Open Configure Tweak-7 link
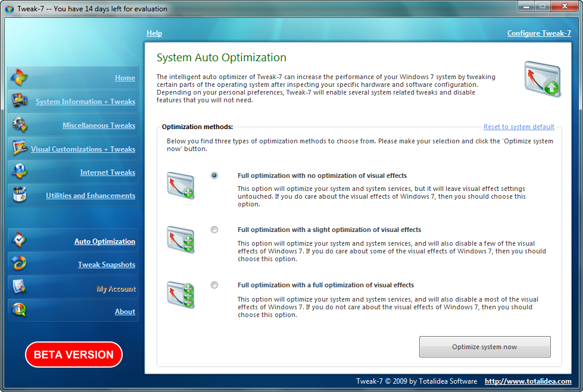Viewport: 583px width, 392px height. (539, 33)
